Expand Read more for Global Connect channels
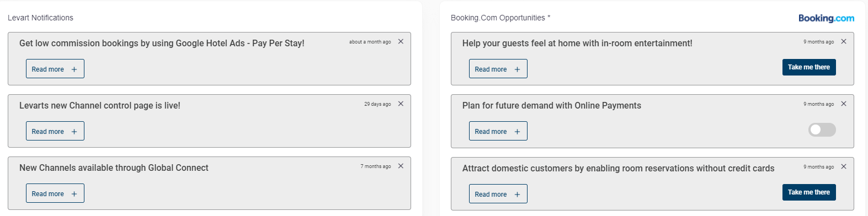868x216 pixels. 55,193
